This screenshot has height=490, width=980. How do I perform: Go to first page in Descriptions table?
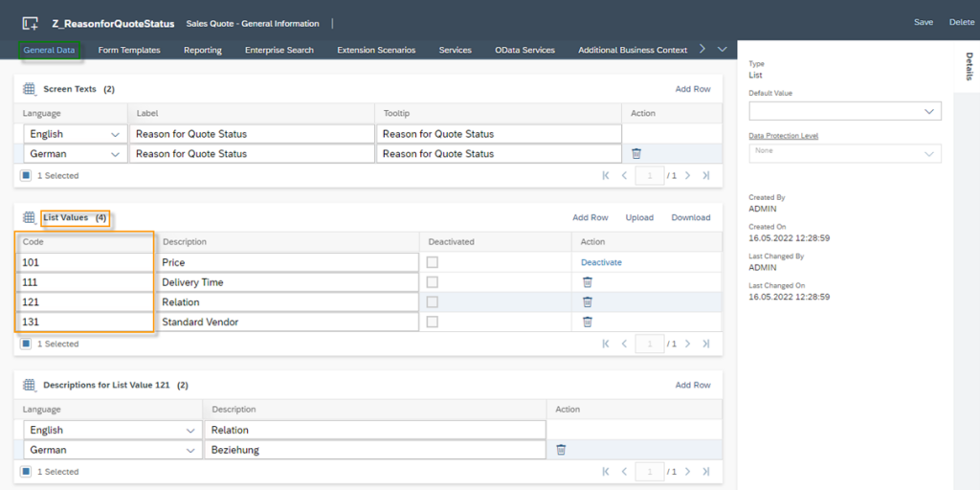pyautogui.click(x=606, y=471)
